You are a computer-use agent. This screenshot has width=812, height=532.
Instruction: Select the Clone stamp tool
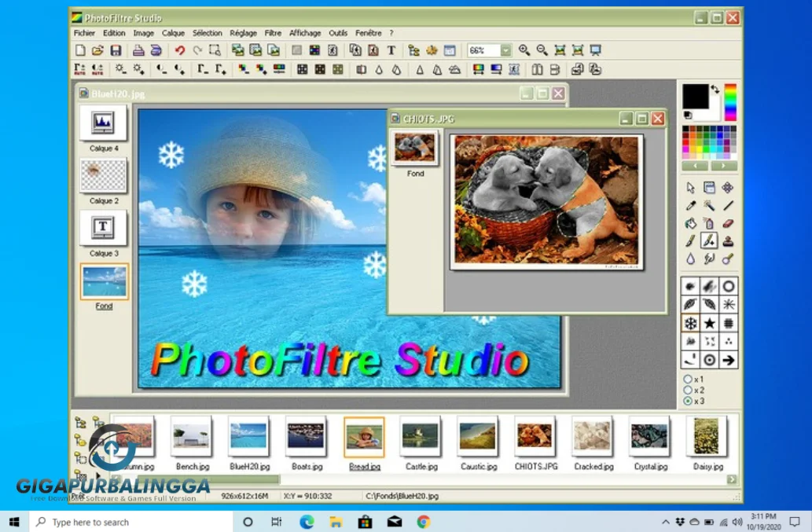(x=728, y=241)
